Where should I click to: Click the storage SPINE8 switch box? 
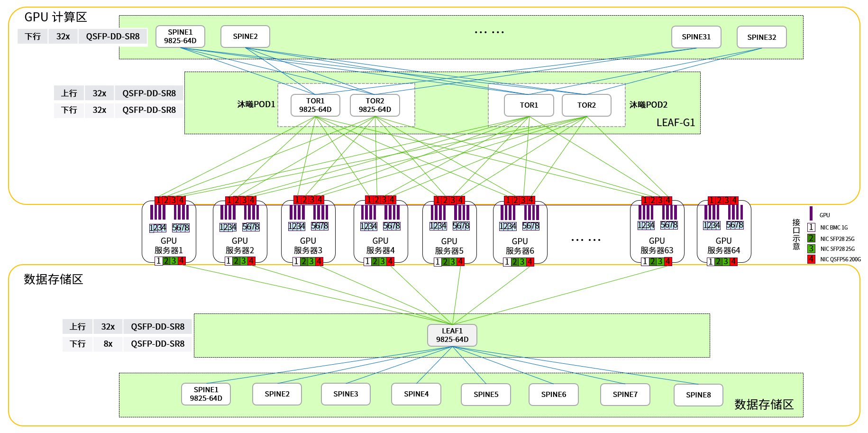point(698,395)
